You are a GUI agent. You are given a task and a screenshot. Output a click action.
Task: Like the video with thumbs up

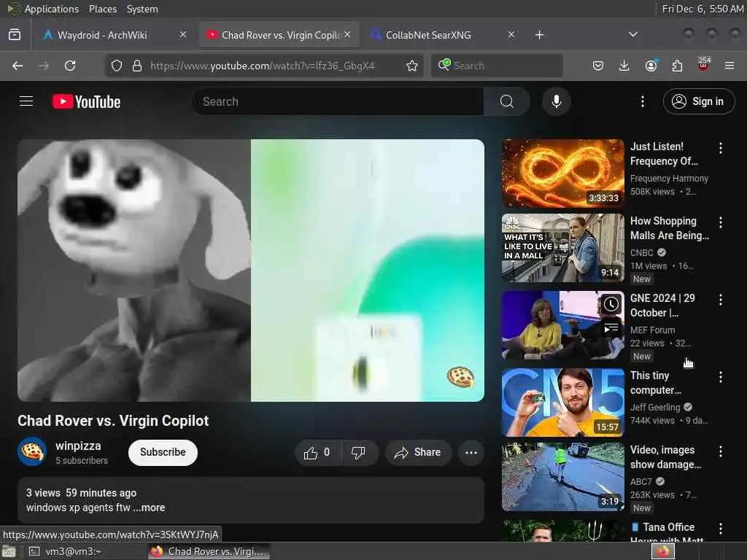[317, 452]
